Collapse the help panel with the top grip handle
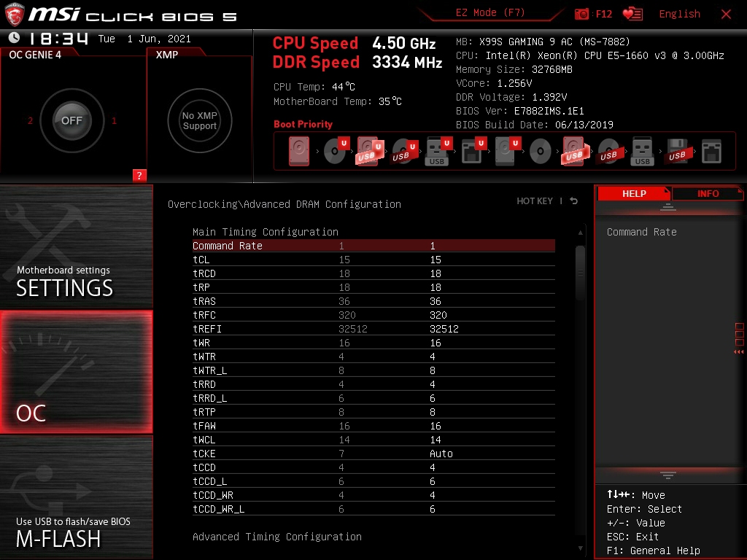747x560 pixels. [668, 206]
